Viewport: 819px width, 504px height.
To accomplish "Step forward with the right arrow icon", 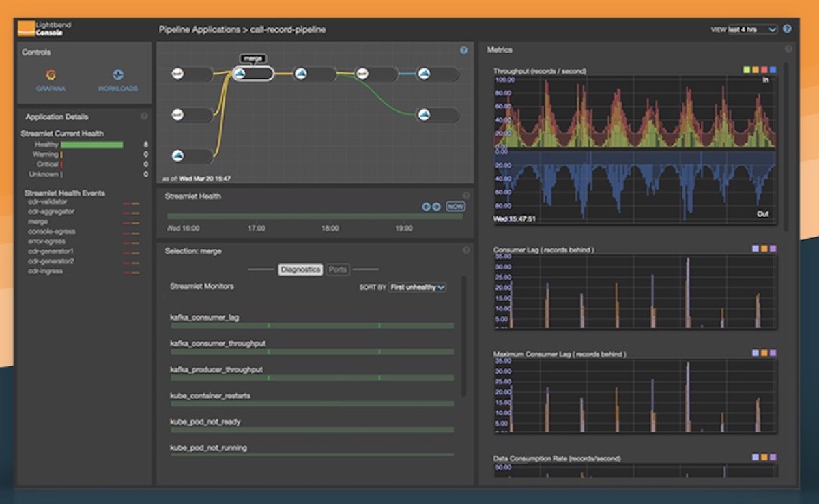I will pyautogui.click(x=436, y=206).
